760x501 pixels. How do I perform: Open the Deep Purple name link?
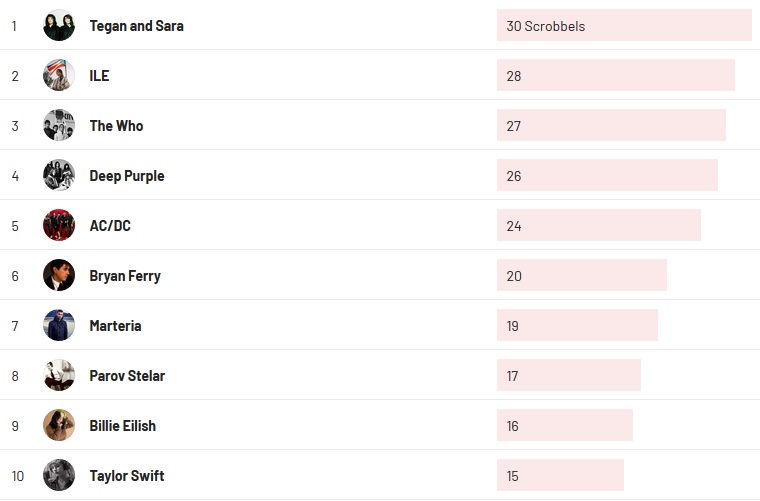pyautogui.click(x=127, y=176)
